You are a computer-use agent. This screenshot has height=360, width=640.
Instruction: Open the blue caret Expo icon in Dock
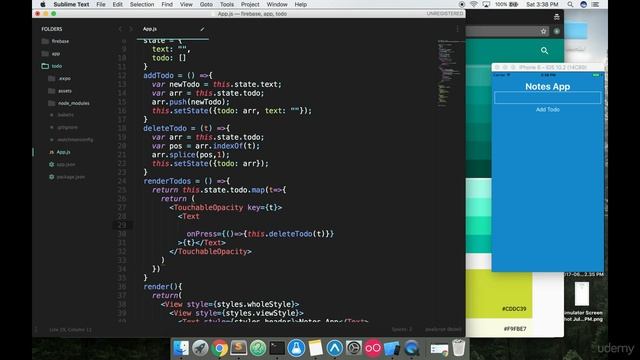tap(334, 348)
